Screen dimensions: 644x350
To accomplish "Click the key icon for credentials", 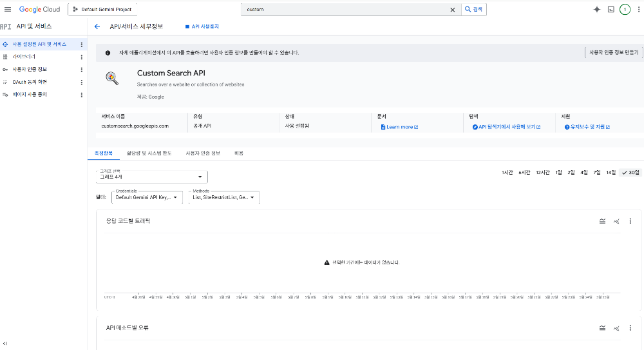I will click(x=5, y=70).
